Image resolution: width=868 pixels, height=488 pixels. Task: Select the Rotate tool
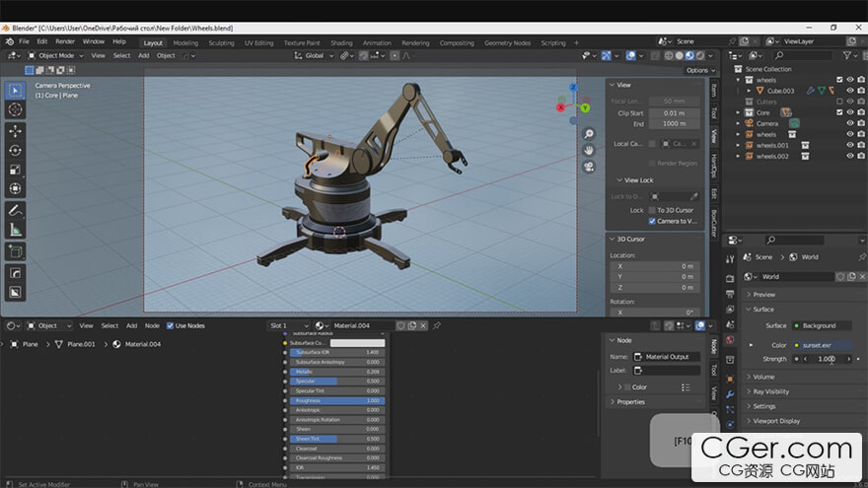click(x=16, y=150)
